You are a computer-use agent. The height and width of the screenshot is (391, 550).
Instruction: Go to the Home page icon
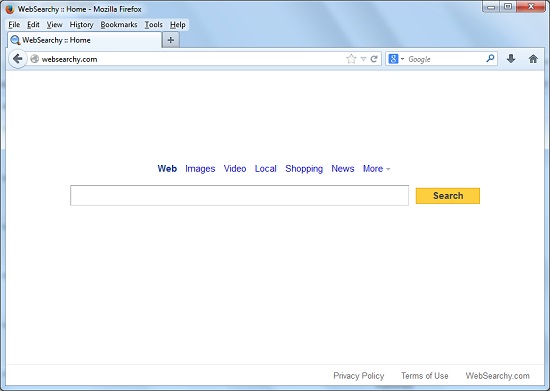pos(533,59)
